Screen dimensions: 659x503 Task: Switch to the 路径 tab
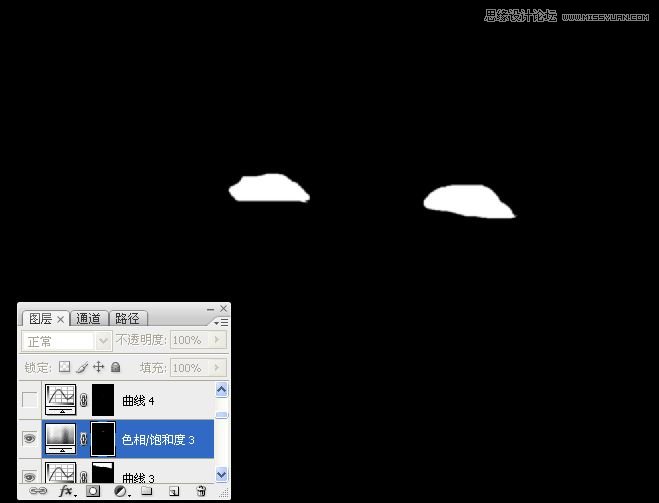tap(128, 318)
